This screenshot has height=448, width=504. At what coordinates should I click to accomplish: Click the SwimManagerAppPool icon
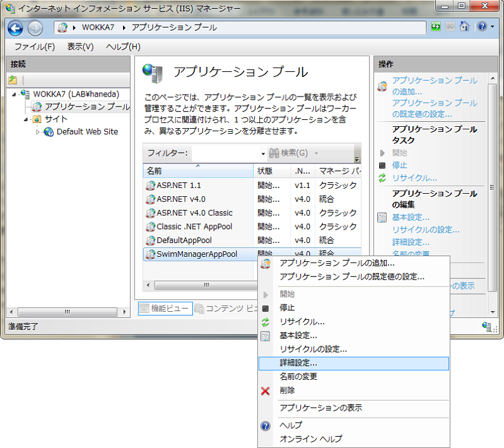[x=150, y=254]
